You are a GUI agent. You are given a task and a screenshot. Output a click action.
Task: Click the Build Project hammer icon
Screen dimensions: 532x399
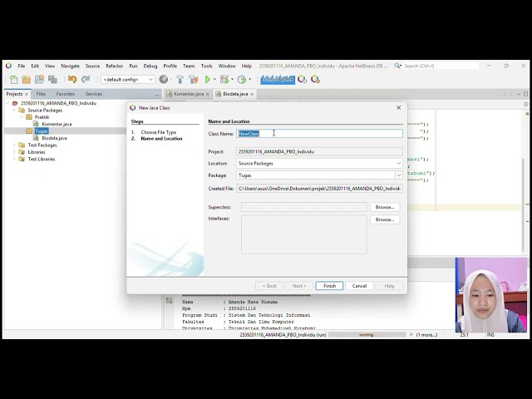point(180,80)
